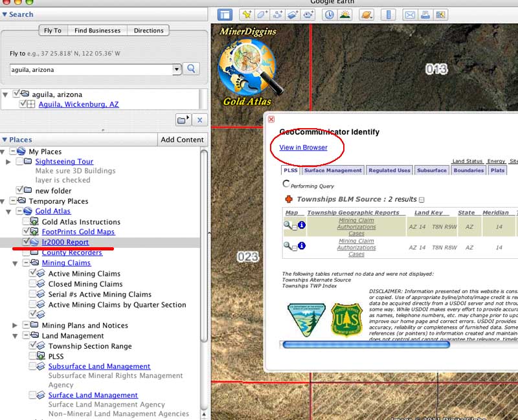Screen dimensions: 518x420
Task: Open the Directions tab
Action: tap(149, 30)
